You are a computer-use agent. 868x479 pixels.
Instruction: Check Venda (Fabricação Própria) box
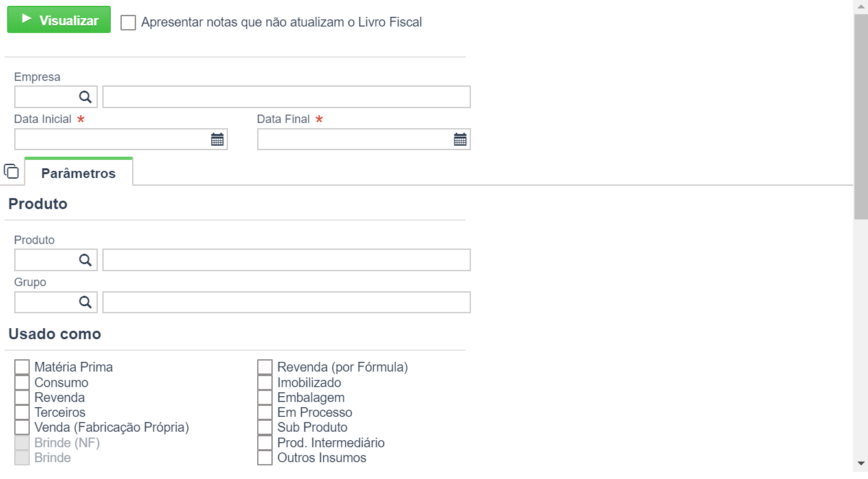pos(22,427)
